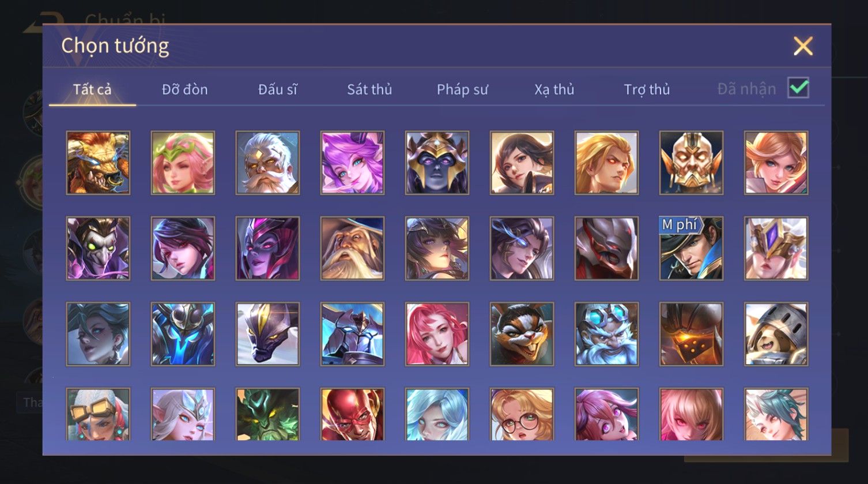This screenshot has height=484, width=868.
Task: Choose the white-bearded old man hero portrait
Action: point(267,163)
